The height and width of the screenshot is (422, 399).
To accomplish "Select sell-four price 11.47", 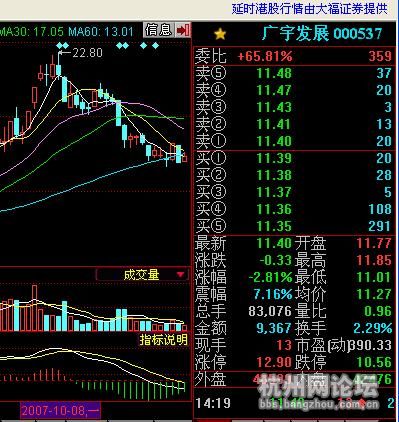I will click(x=274, y=90).
